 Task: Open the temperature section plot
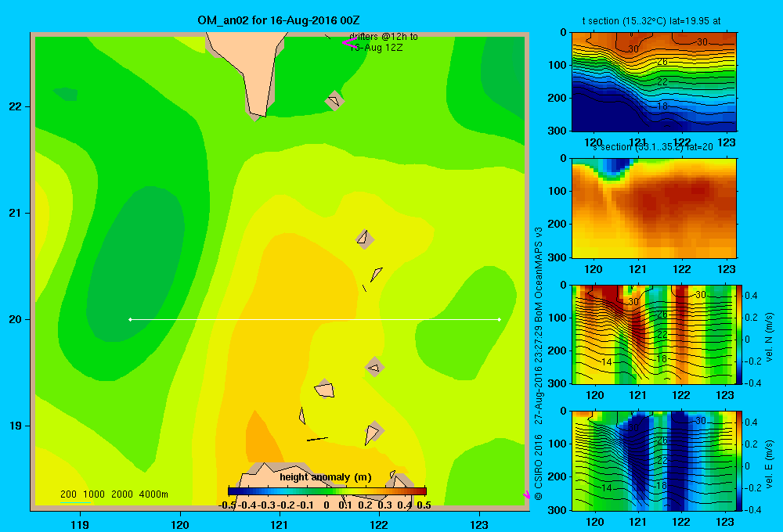click(654, 81)
